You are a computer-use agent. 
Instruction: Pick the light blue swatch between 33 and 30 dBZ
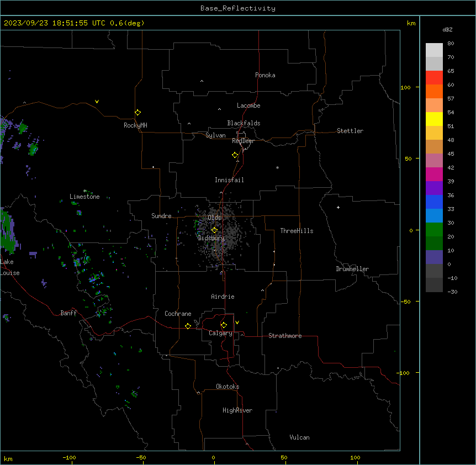[x=434, y=215]
